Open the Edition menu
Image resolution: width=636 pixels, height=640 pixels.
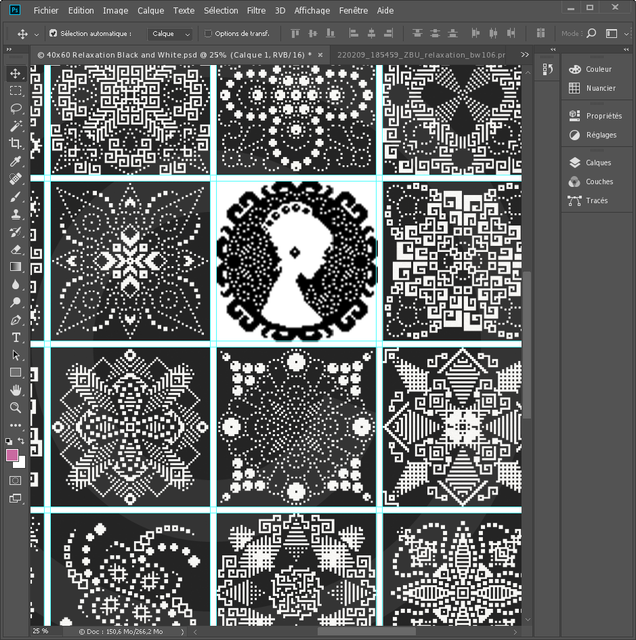tap(81, 11)
